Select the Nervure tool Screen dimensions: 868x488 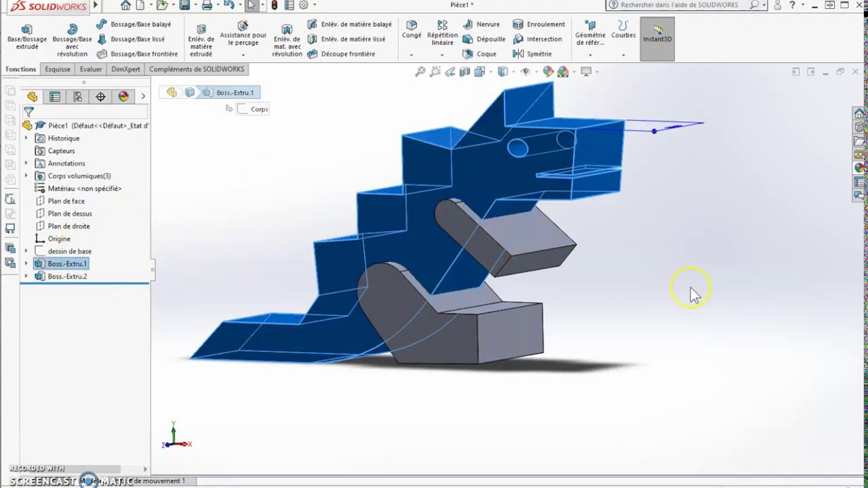tap(481, 24)
